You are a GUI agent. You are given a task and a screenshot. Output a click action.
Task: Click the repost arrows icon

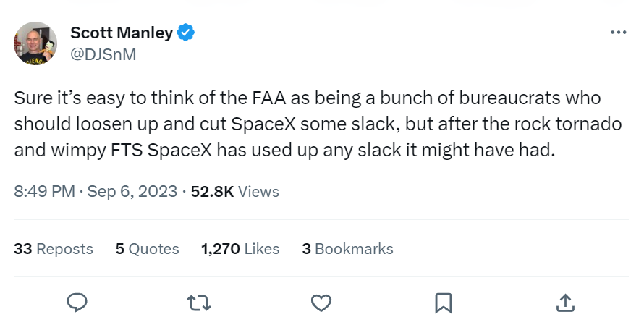(200, 302)
